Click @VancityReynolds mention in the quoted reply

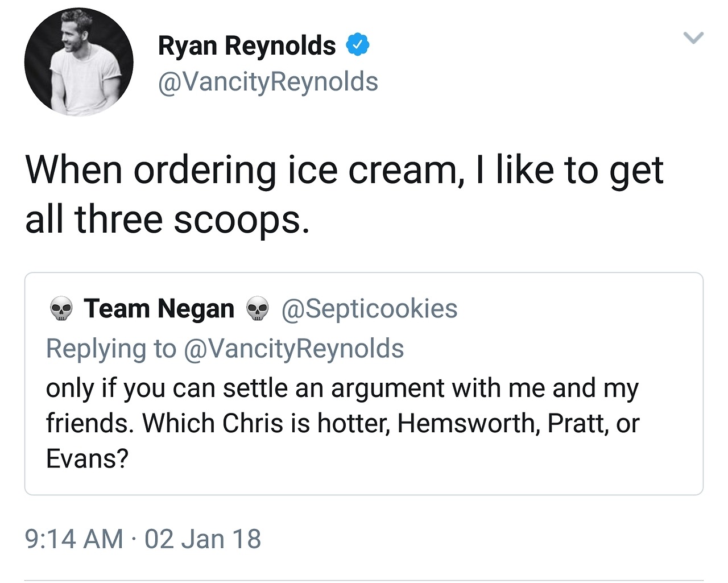[x=293, y=349]
